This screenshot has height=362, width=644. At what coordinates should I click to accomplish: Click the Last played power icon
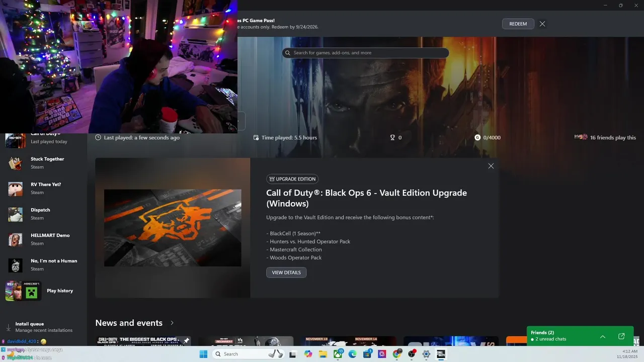coord(98,137)
